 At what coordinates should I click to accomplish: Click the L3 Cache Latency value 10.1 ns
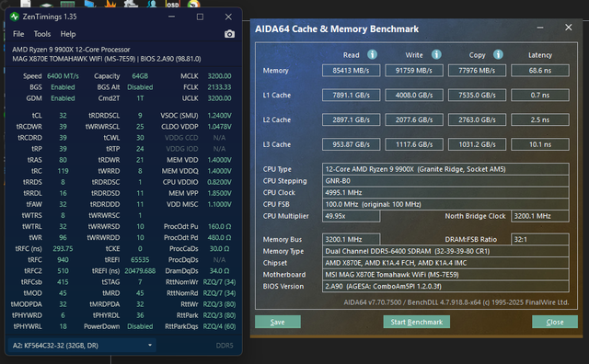(x=540, y=144)
